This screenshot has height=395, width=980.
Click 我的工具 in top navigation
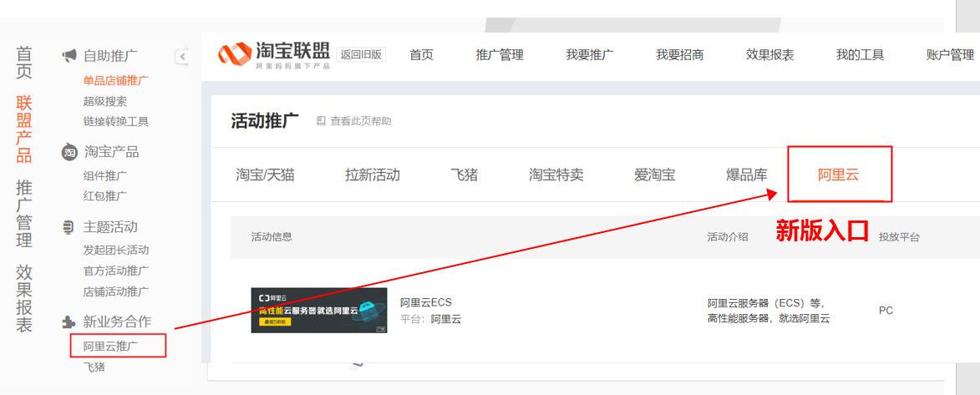[x=860, y=55]
